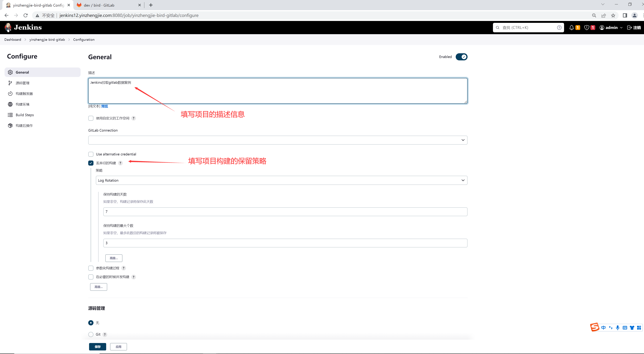Click help icon beside 丢弃旧的构建
This screenshot has width=644, height=354.
[120, 163]
